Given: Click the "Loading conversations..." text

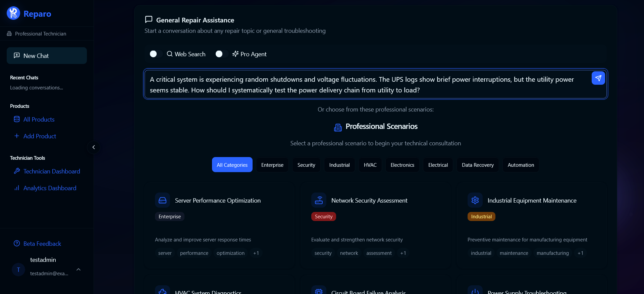Looking at the screenshot, I should pos(37,88).
